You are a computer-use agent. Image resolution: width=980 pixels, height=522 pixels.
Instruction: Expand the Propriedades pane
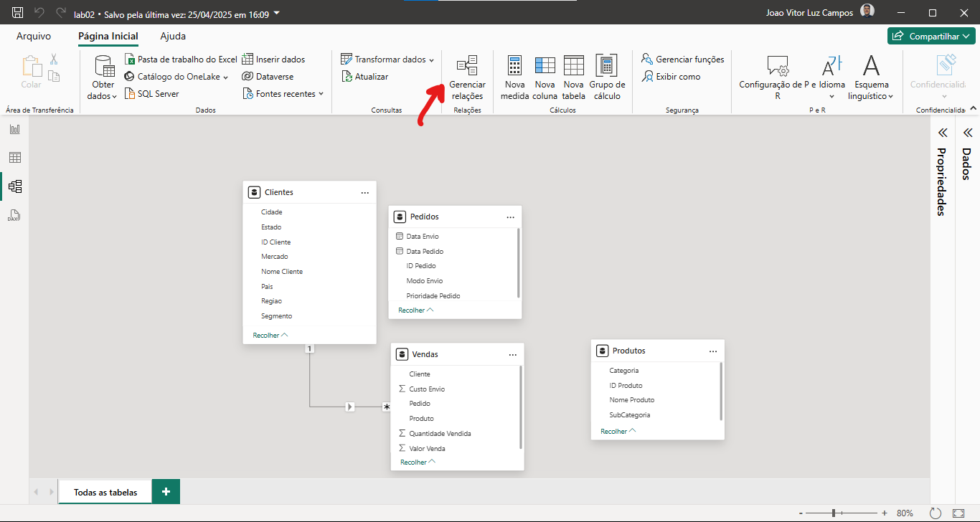pos(943,133)
